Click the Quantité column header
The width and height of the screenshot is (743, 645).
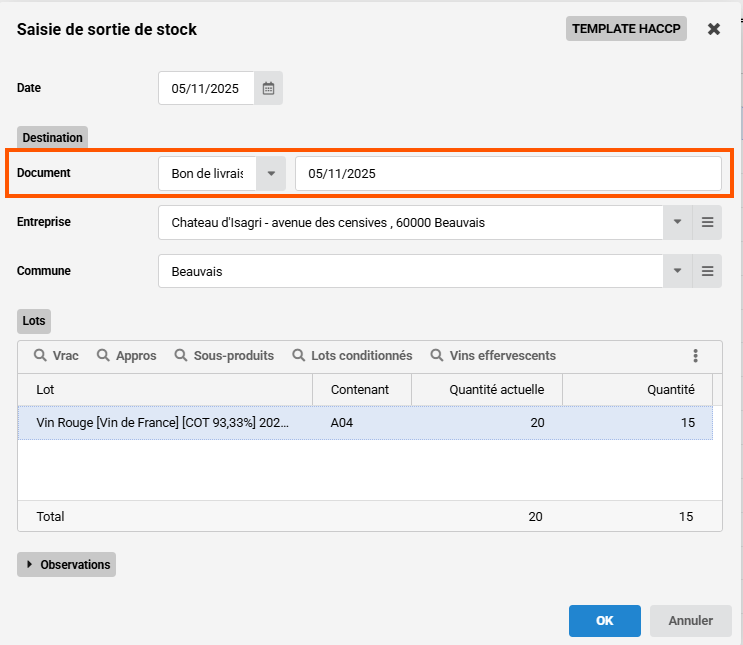pos(669,389)
